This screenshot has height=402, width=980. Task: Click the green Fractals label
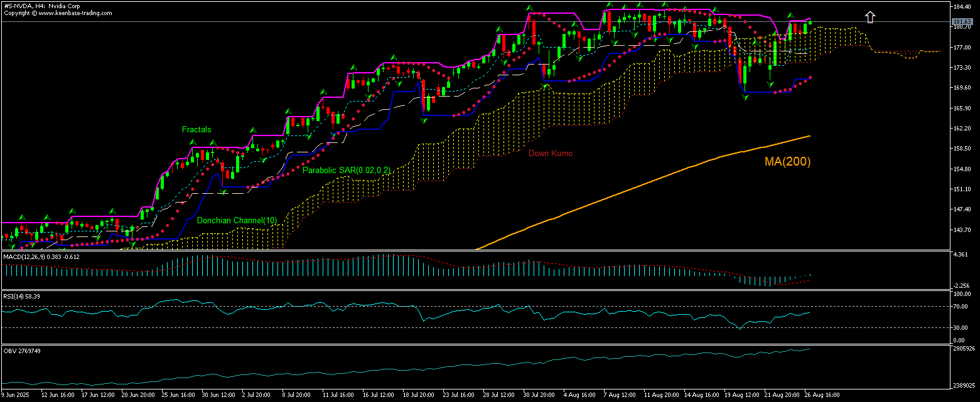coord(197,130)
